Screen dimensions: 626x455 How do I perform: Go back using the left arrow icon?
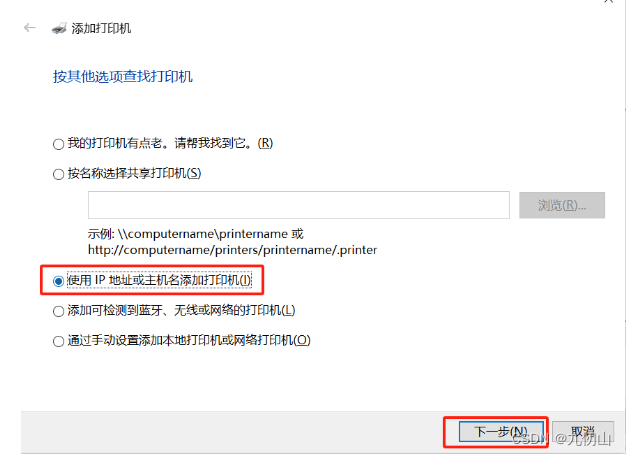pyautogui.click(x=30, y=28)
